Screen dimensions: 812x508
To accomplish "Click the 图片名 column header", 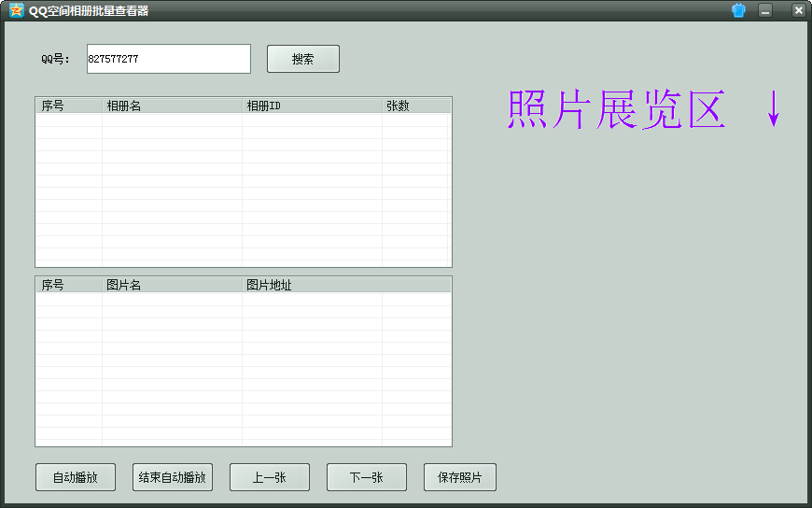I will pos(172,285).
